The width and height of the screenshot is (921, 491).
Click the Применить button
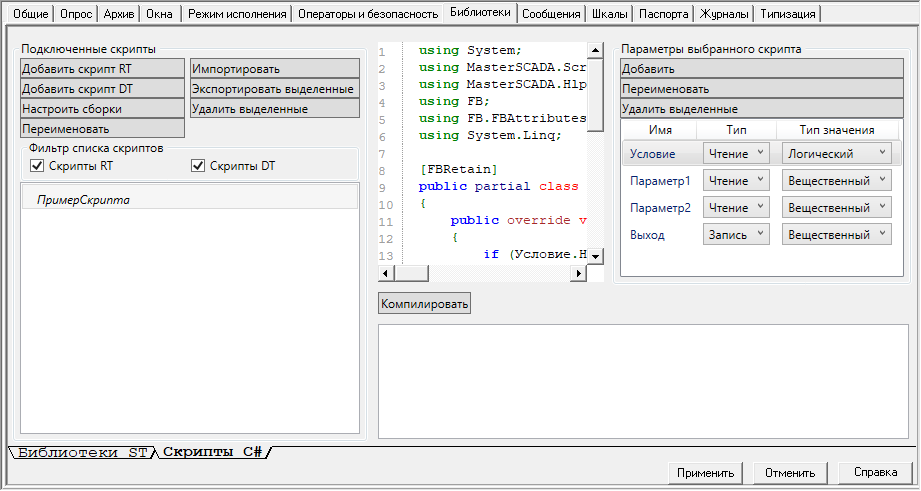tap(705, 473)
